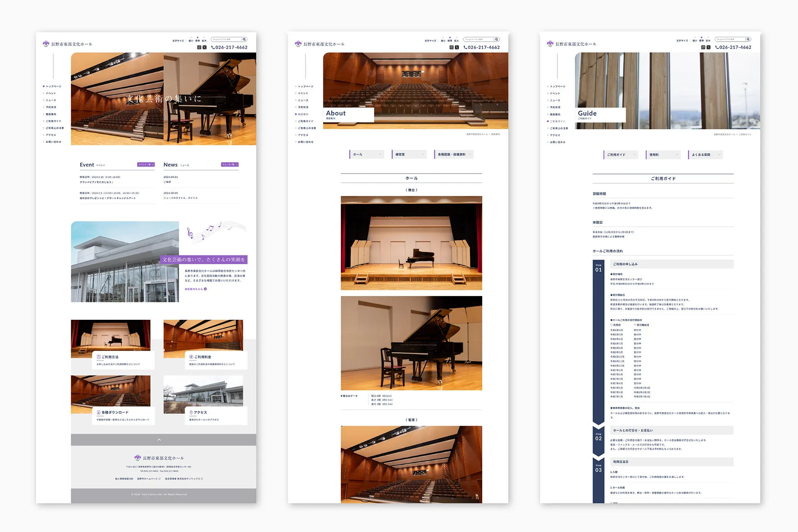Click the iris flower logo on top page
This screenshot has height=532, width=798.
coord(46,44)
